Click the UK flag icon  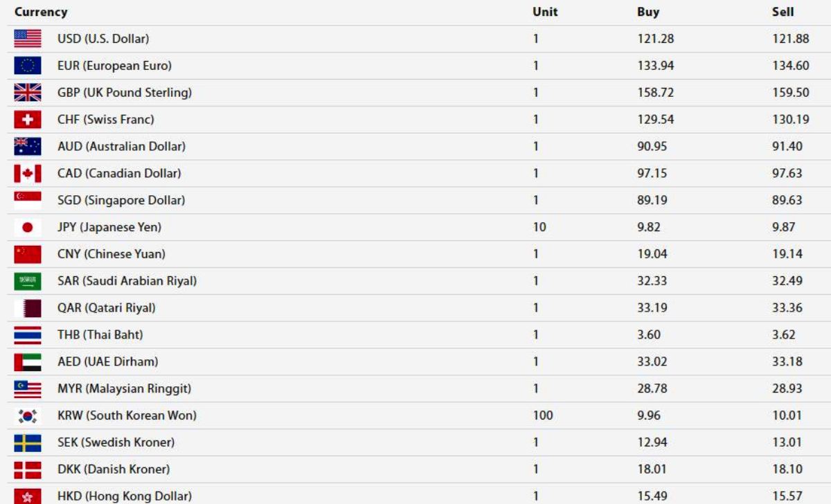tap(28, 93)
